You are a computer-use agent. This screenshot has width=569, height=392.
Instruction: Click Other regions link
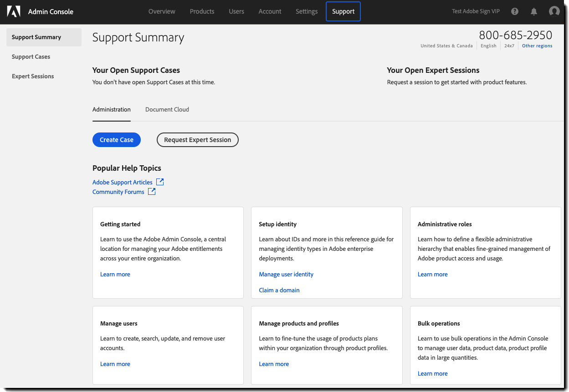pos(537,46)
